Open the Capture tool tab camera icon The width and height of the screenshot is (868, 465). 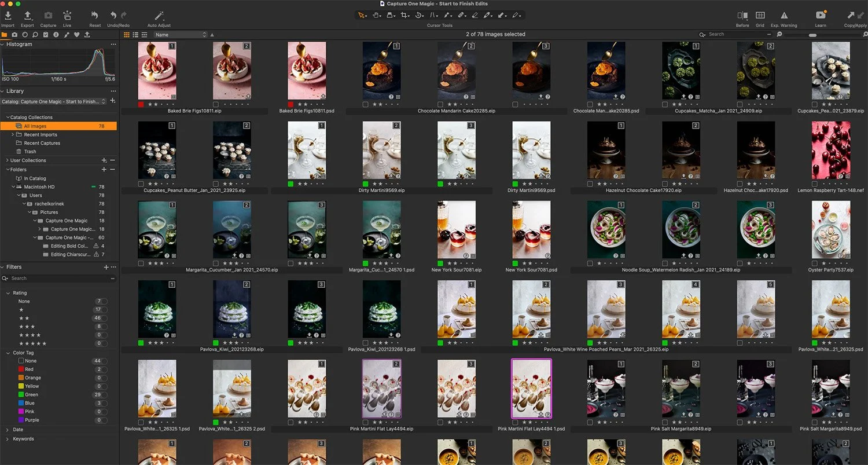coord(15,35)
